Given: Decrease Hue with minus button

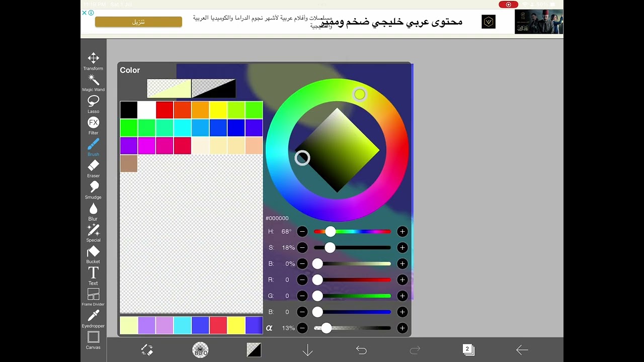Looking at the screenshot, I should click(x=302, y=231).
